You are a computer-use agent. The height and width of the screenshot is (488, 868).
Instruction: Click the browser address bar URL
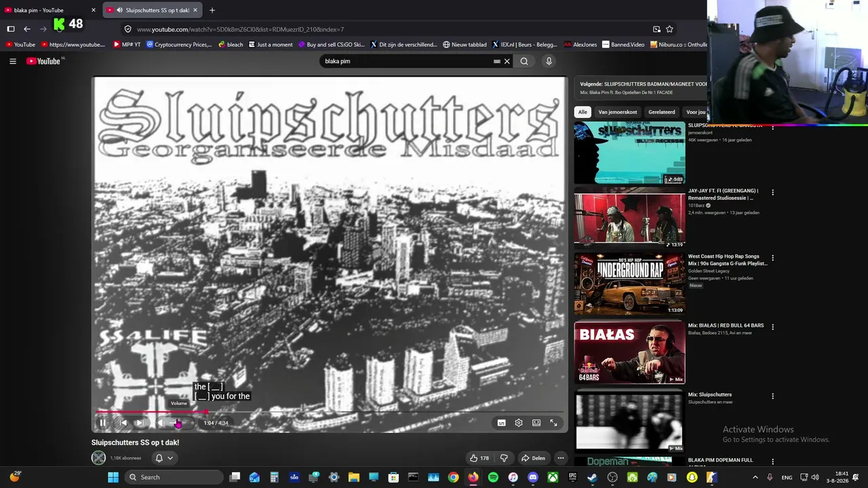(x=240, y=29)
